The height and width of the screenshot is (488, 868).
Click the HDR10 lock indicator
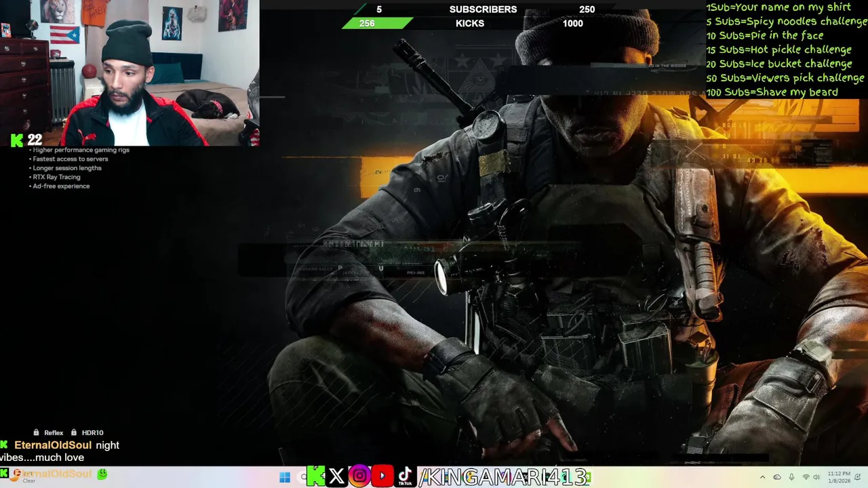tap(87, 432)
